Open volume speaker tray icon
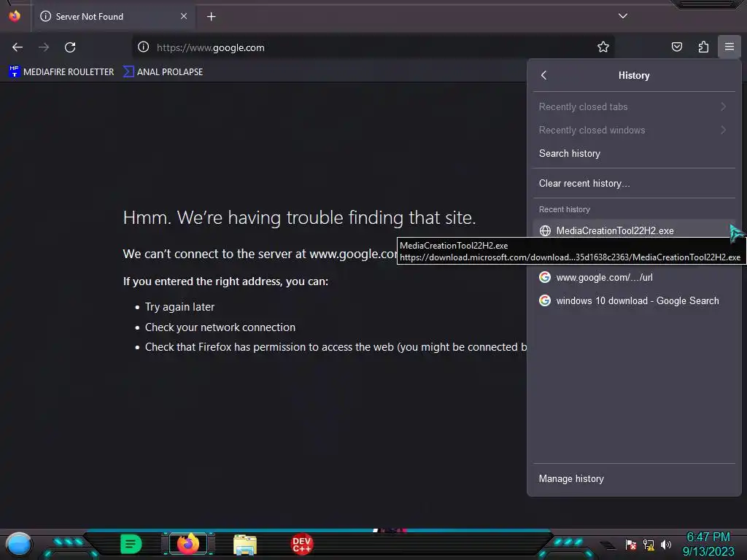Image resolution: width=747 pixels, height=560 pixels. point(666,544)
